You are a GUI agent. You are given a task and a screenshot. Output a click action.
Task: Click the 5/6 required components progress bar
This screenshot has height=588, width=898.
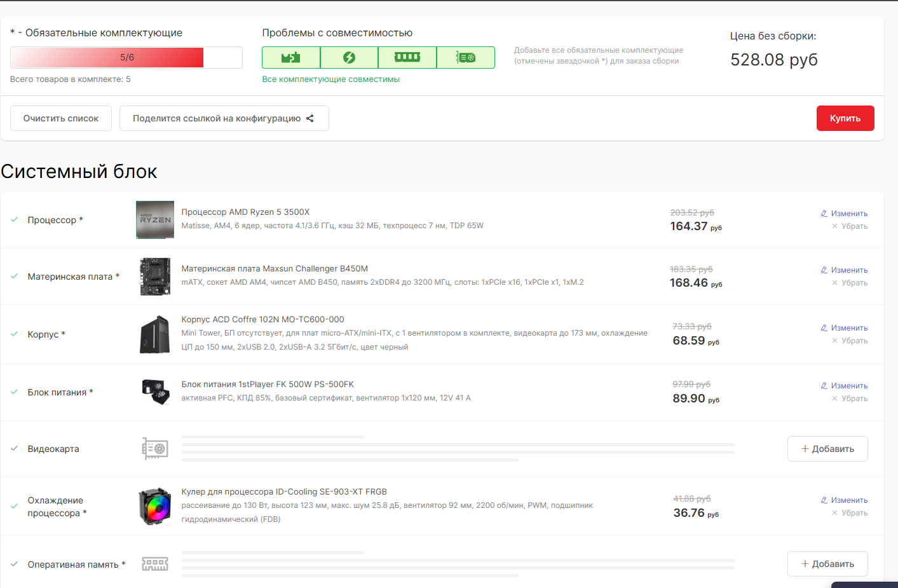click(126, 57)
